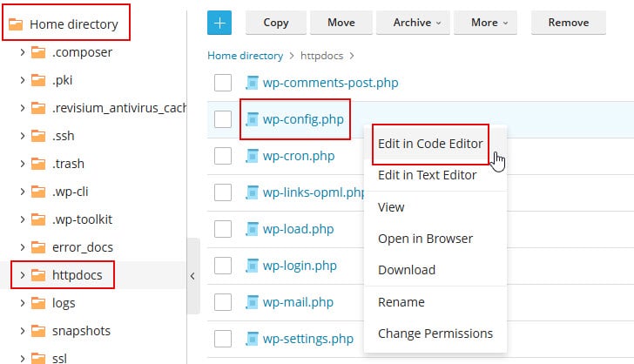
Task: Click the .wp-toolkit folder icon
Action: point(38,219)
